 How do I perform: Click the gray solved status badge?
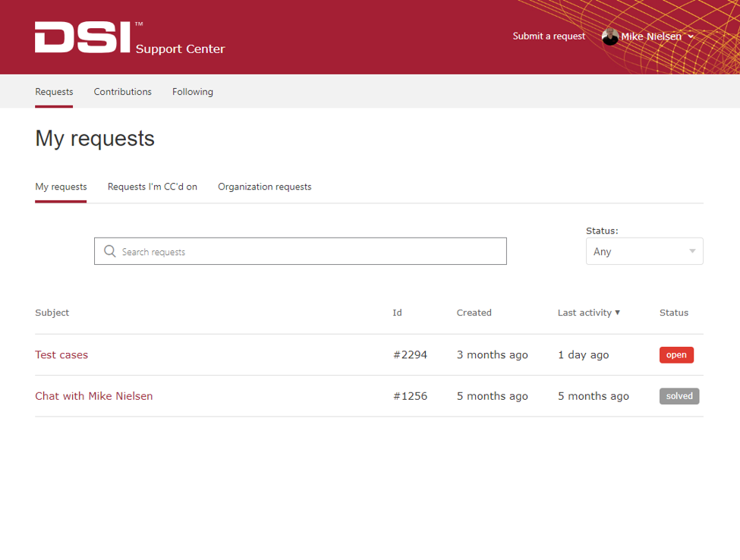[679, 396]
